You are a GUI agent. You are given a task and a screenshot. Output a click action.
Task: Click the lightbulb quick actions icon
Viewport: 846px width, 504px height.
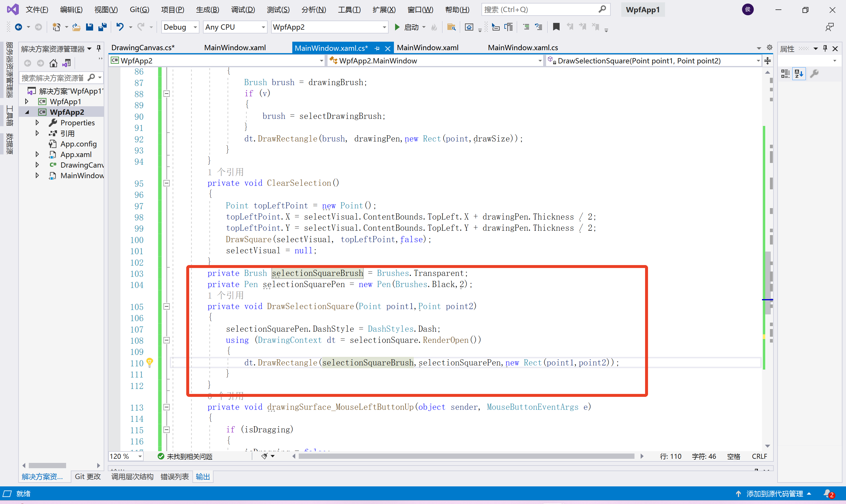click(150, 363)
